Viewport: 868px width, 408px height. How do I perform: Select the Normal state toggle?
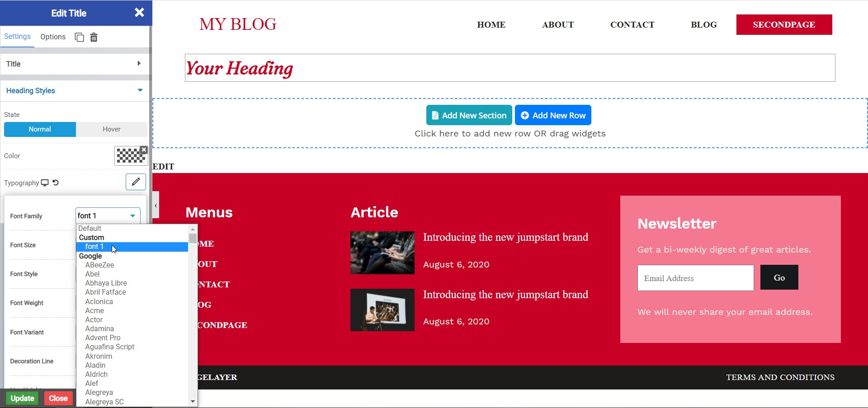tap(39, 129)
